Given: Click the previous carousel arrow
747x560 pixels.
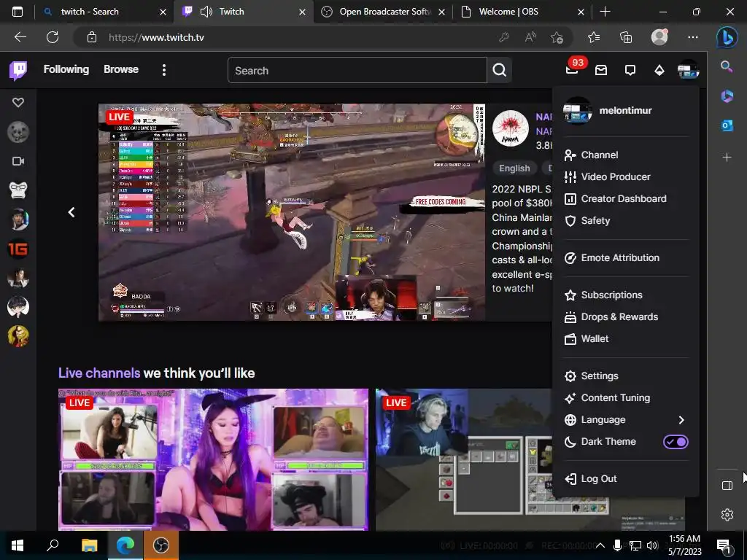Looking at the screenshot, I should [71, 212].
